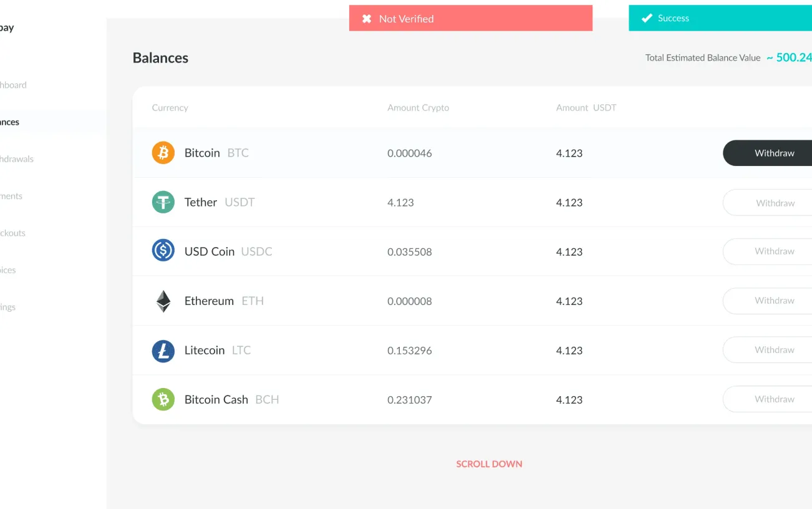The width and height of the screenshot is (812, 509).
Task: Dismiss the Not Verified banner X icon
Action: point(367,19)
